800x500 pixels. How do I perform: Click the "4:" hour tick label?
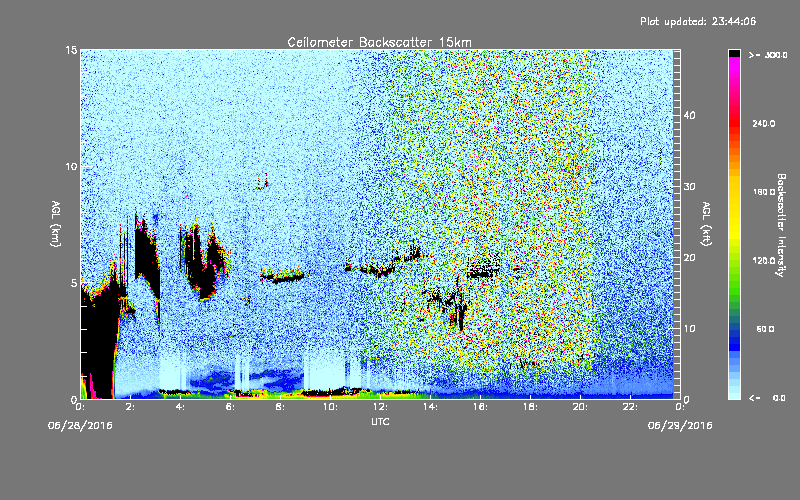pyautogui.click(x=181, y=407)
